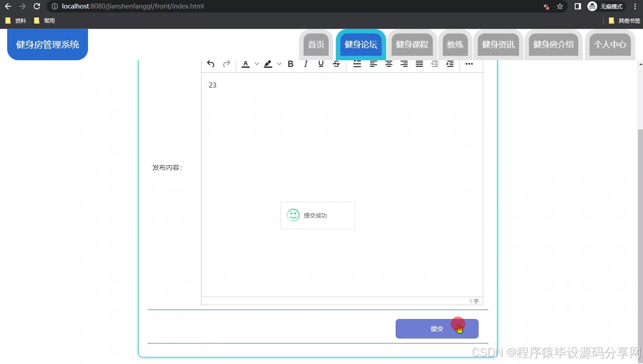This screenshot has width=643, height=364.
Task: Align text left
Action: [373, 64]
